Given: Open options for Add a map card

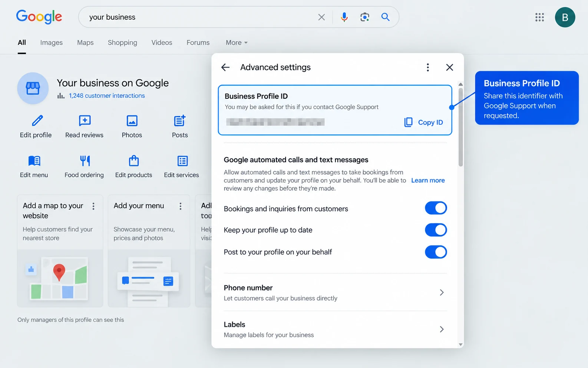Looking at the screenshot, I should click(93, 206).
